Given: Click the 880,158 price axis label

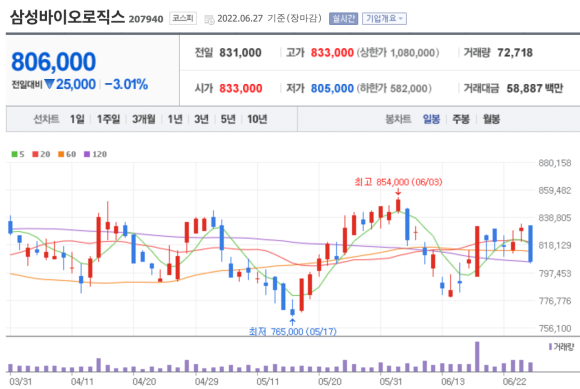Looking at the screenshot, I should (x=555, y=163).
